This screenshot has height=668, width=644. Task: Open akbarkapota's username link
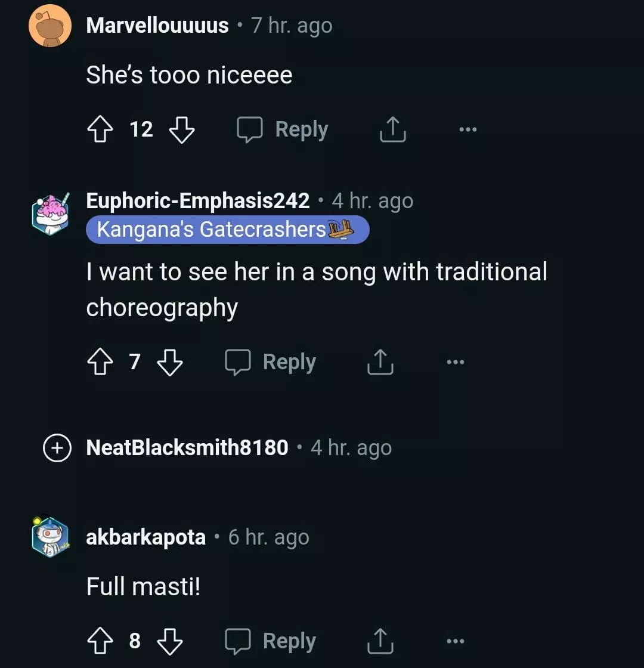(x=146, y=537)
